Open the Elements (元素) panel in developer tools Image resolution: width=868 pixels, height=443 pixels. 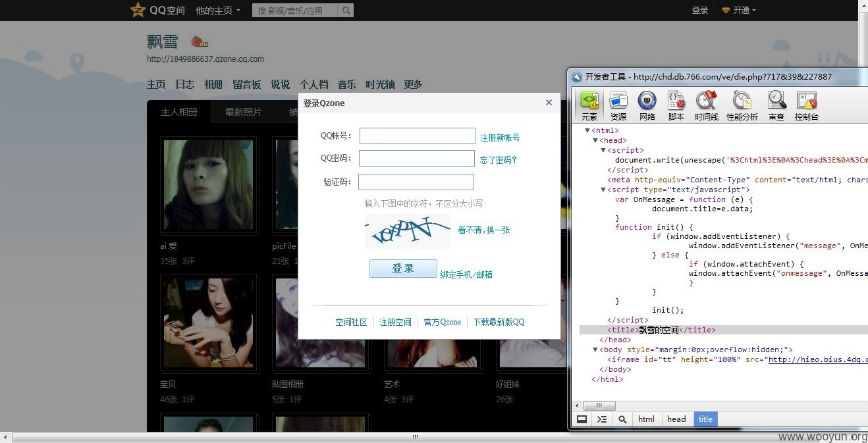(589, 105)
